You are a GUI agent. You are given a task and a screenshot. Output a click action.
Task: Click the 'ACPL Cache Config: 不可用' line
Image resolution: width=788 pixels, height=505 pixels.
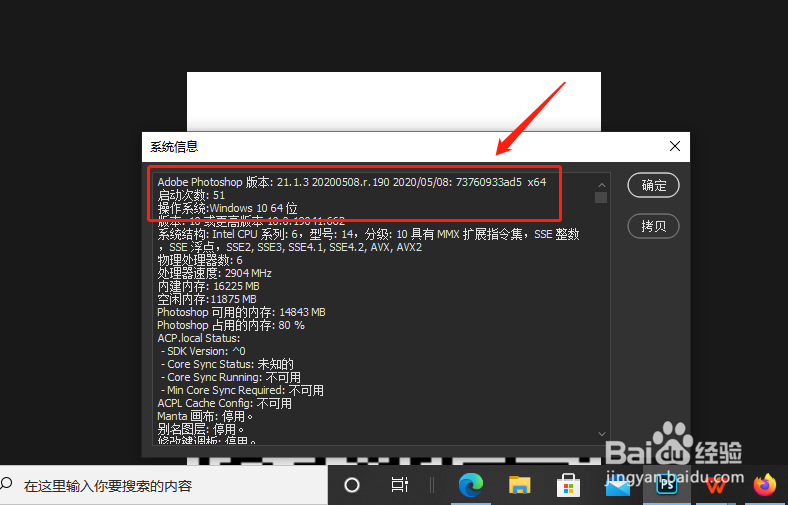(225, 403)
